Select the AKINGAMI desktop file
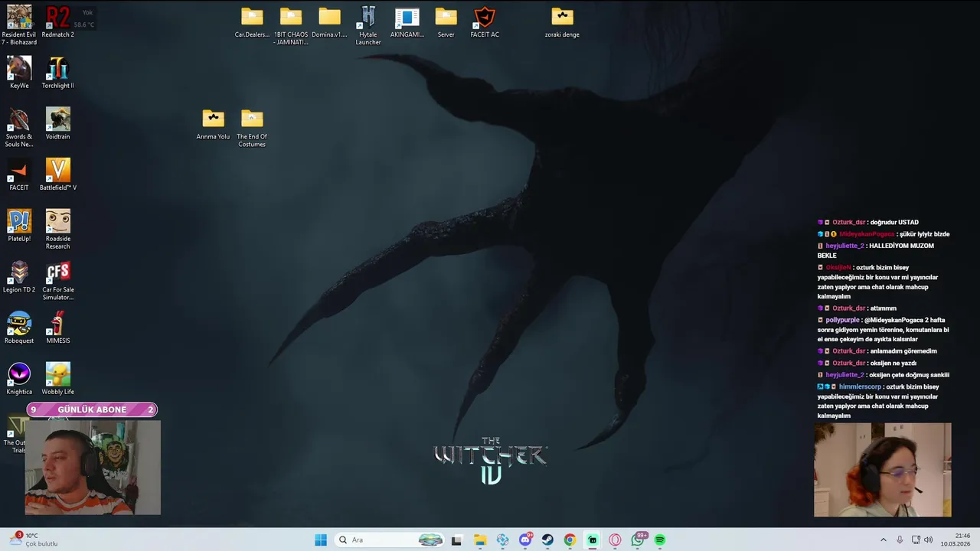 (x=407, y=22)
